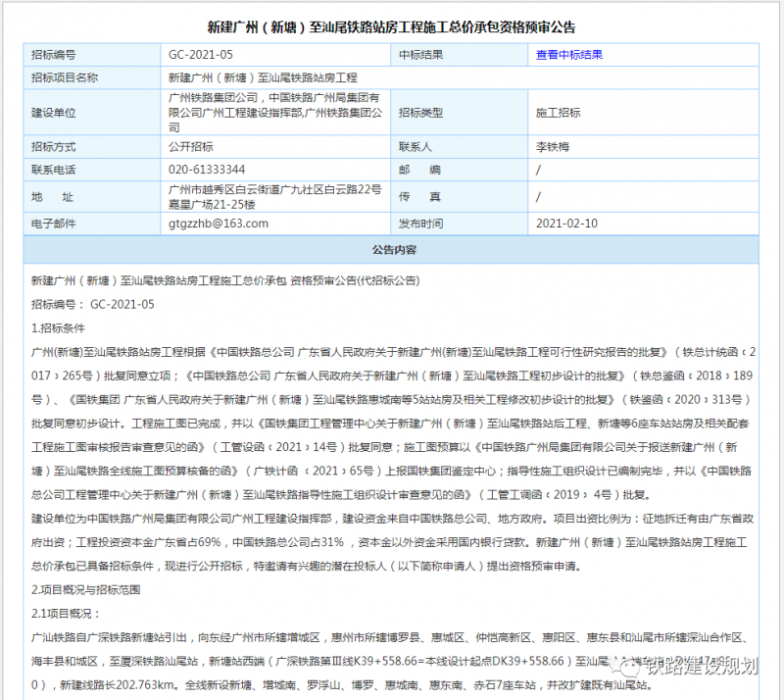The width and height of the screenshot is (784, 700).
Task: Click the 邮编 label cell
Action: [x=459, y=170]
